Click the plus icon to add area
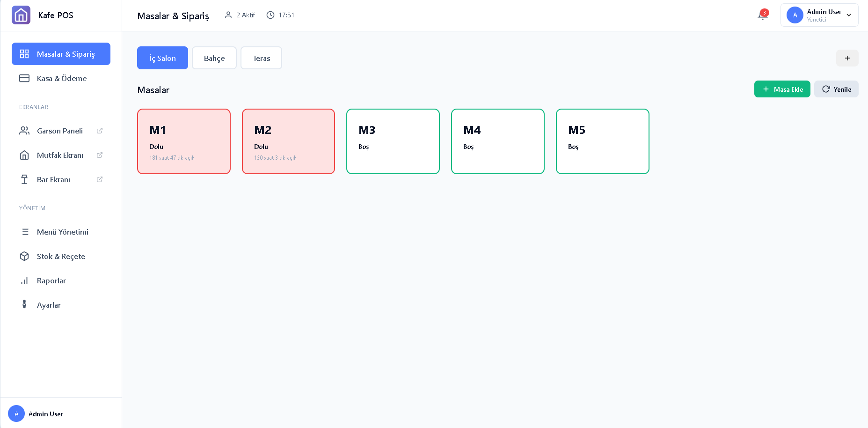The width and height of the screenshot is (868, 428). tap(847, 58)
